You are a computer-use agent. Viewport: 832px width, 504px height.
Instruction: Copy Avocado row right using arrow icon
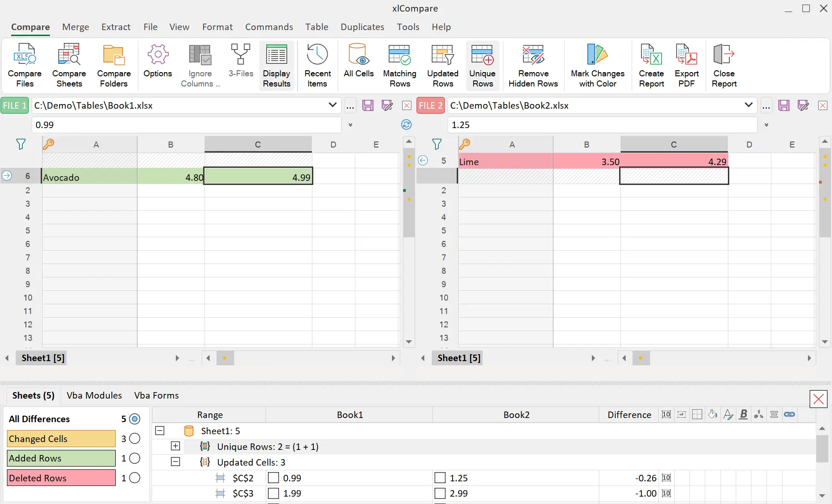click(x=7, y=176)
